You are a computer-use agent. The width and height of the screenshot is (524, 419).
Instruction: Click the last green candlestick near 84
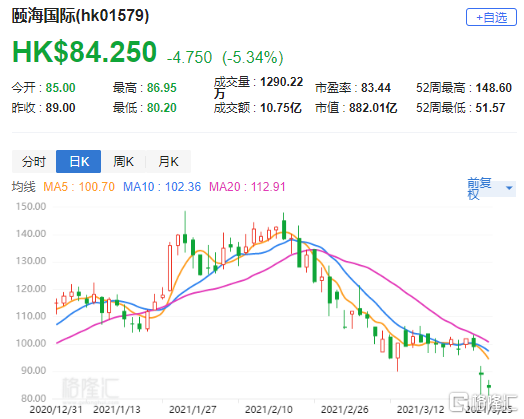pos(489,386)
